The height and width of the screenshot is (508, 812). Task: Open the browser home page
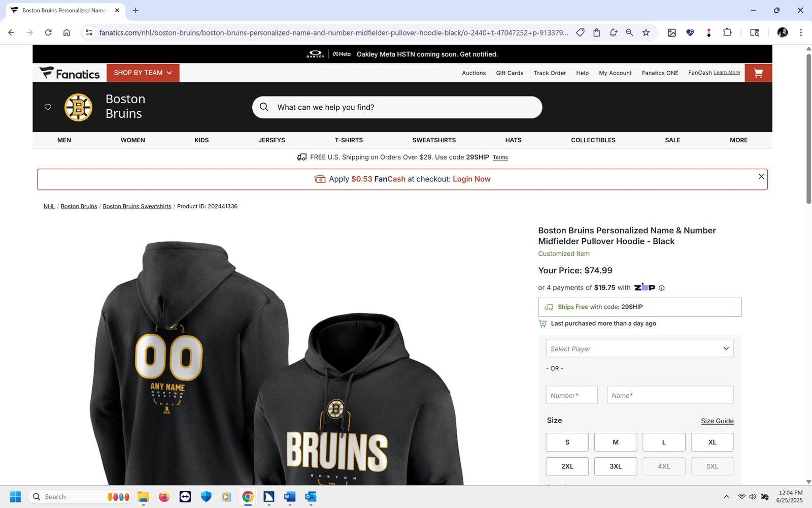66,33
